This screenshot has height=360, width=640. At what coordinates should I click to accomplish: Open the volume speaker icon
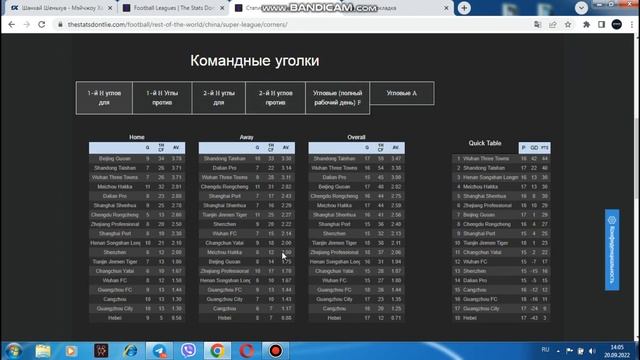pyautogui.click(x=592, y=351)
